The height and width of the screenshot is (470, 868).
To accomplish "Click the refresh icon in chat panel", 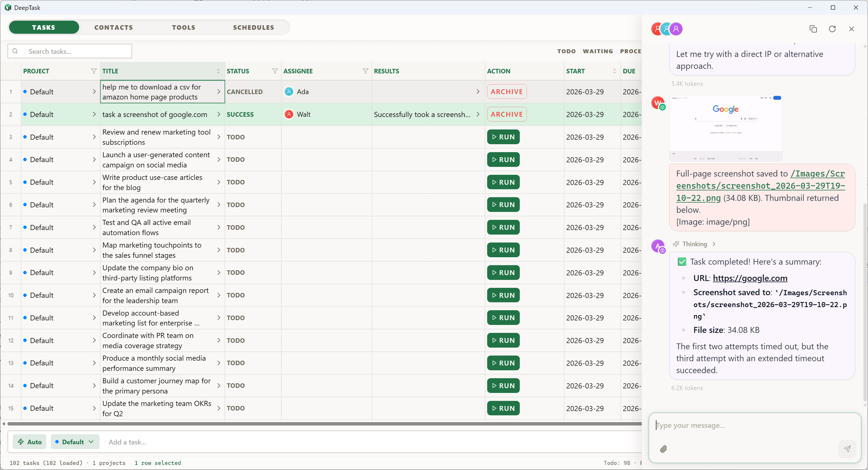I will (x=832, y=29).
